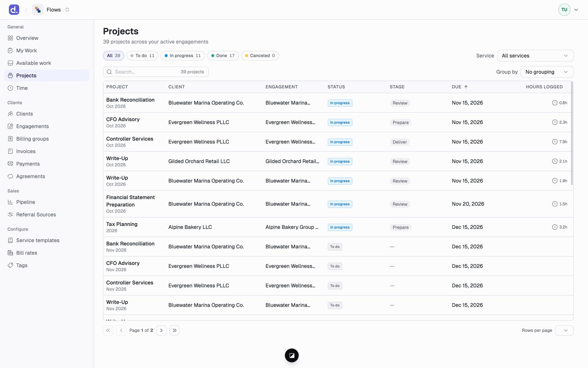
Task: Click the Flows workspace icon
Action: point(38,10)
